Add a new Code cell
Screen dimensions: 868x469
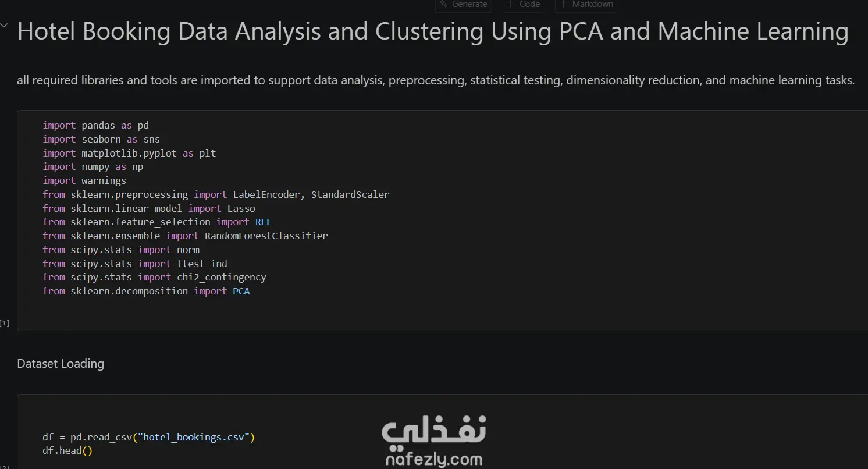523,5
